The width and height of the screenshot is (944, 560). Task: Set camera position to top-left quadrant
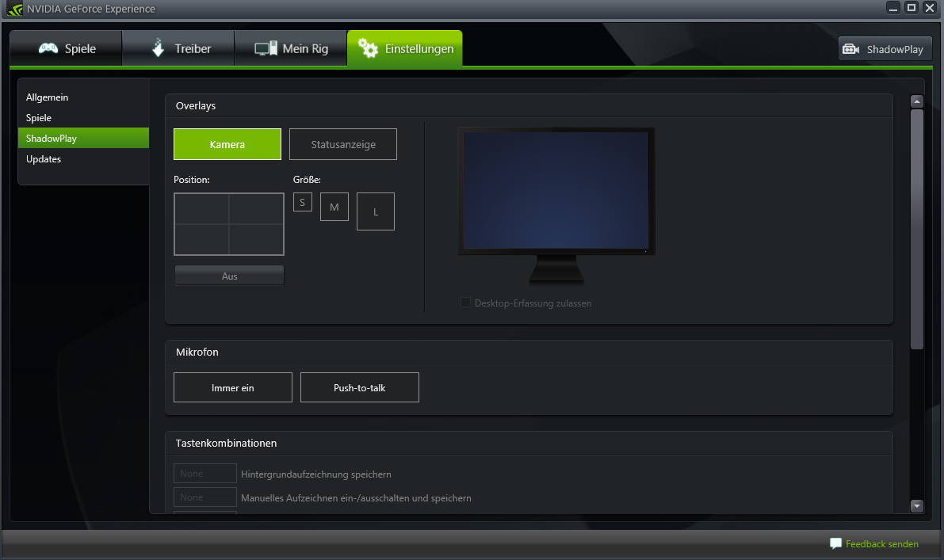coord(201,209)
